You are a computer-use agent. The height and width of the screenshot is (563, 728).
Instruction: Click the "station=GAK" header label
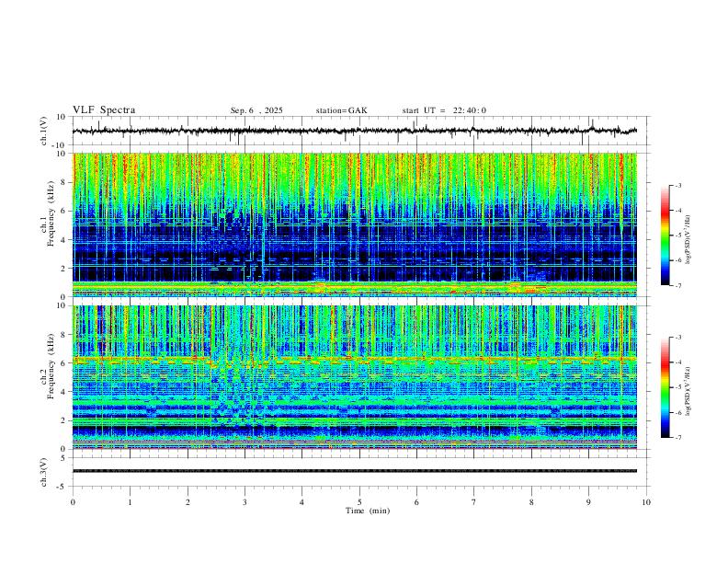point(341,110)
